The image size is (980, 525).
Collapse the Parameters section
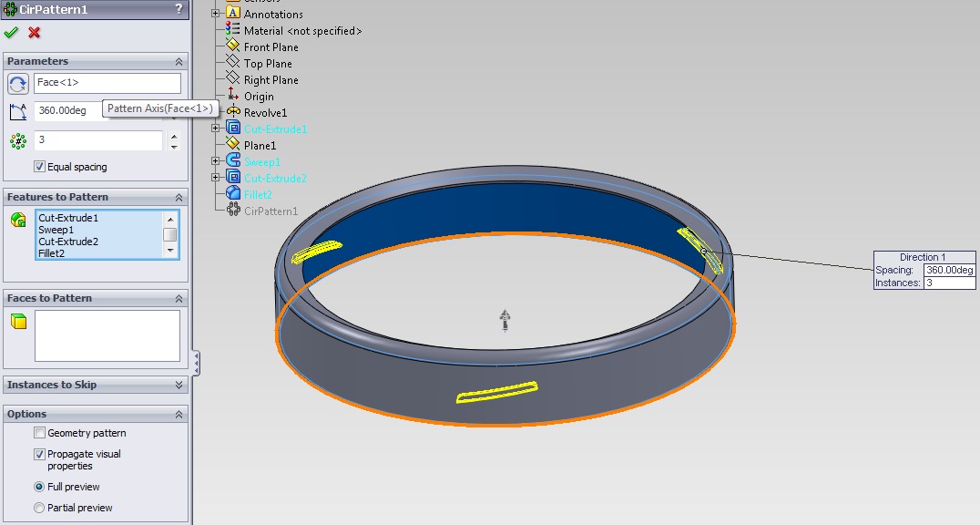pos(179,61)
